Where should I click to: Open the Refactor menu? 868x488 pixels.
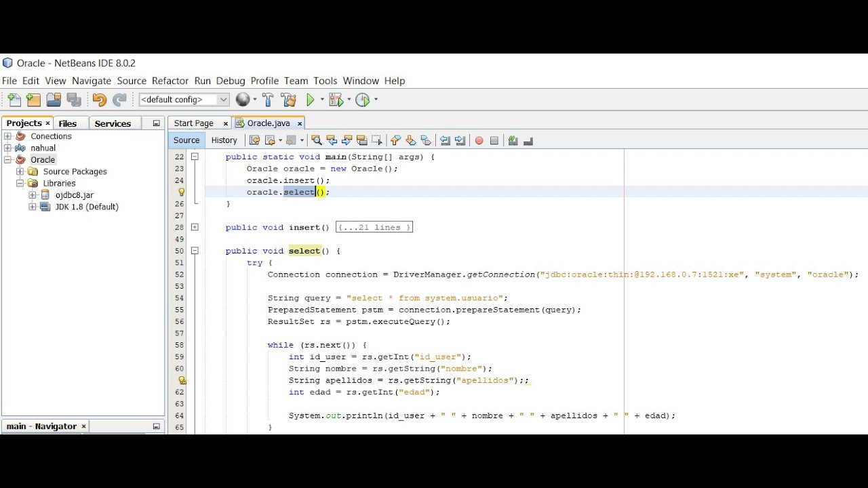(x=170, y=81)
